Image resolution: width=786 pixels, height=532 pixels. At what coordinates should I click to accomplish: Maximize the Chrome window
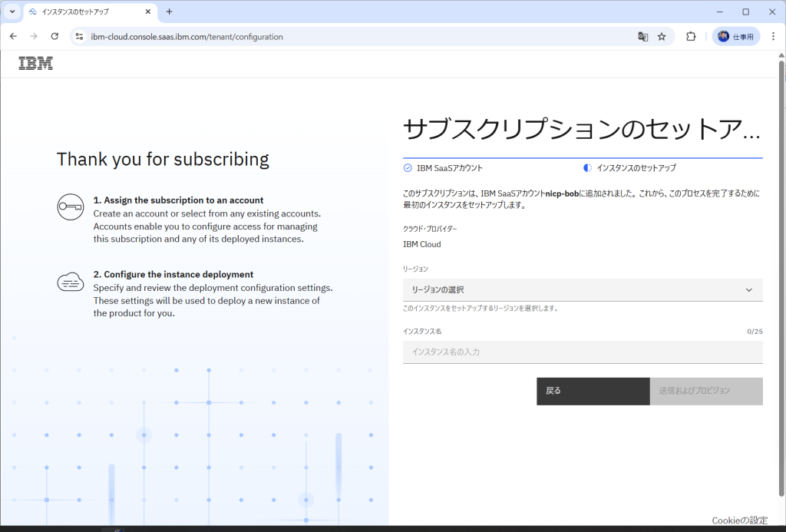coord(746,12)
